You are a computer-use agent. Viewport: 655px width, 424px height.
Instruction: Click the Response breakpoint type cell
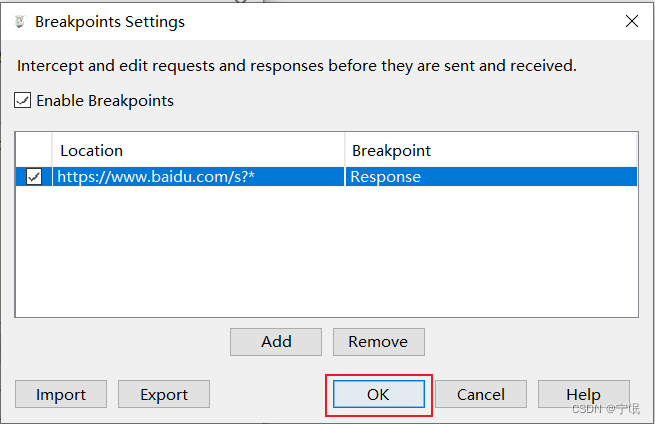(x=385, y=177)
